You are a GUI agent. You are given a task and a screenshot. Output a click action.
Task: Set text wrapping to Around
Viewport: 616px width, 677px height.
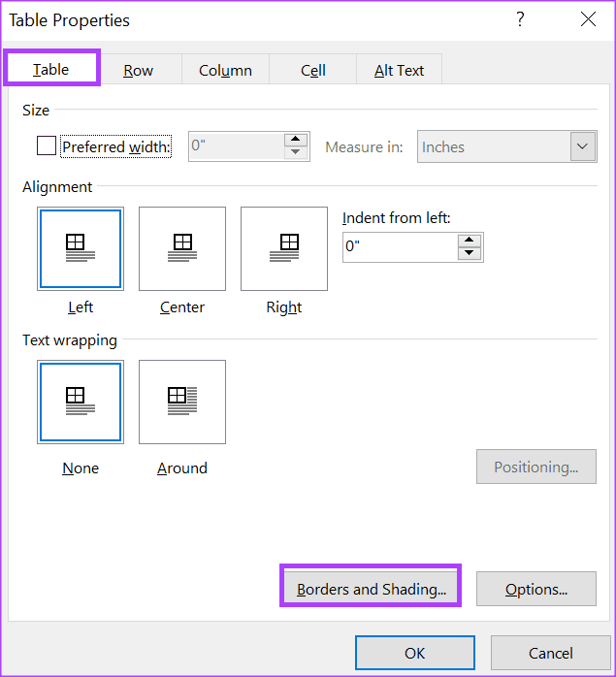[182, 402]
